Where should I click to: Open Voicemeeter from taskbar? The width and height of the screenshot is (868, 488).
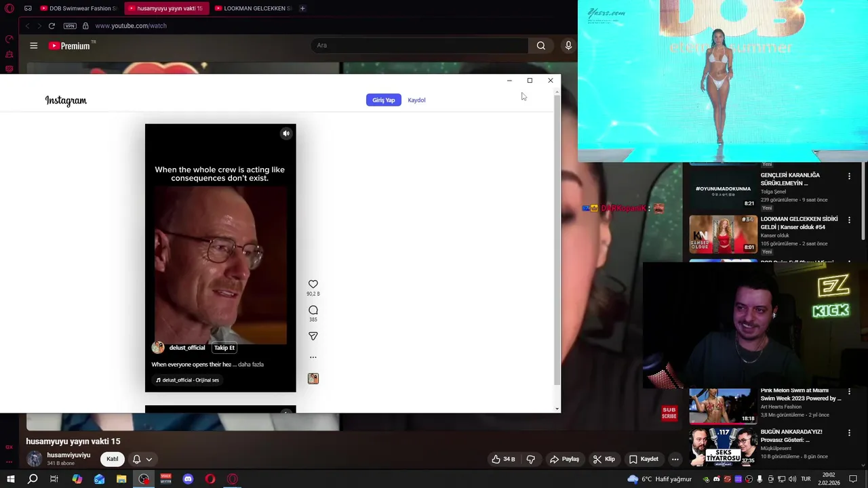(166, 479)
